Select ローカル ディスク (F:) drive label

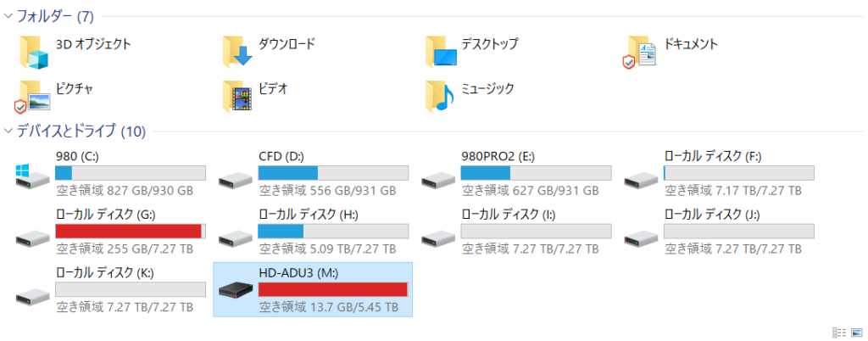[713, 157]
